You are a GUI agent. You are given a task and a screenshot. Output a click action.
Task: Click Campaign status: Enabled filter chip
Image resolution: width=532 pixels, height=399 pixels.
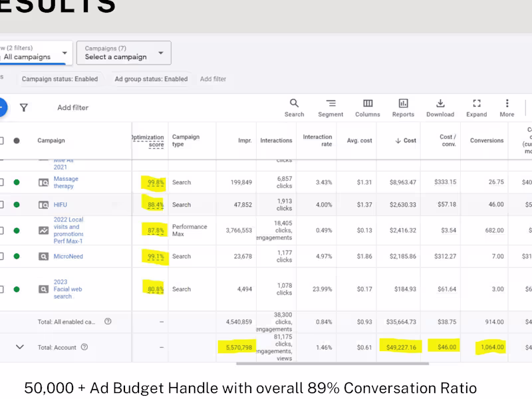tap(60, 79)
